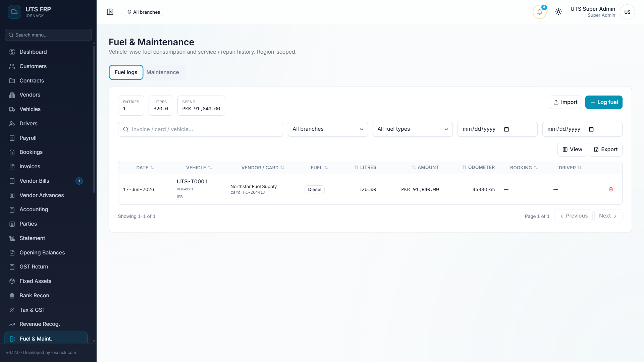This screenshot has height=362, width=644.
Task: Click the Log fuel button
Action: (x=604, y=102)
